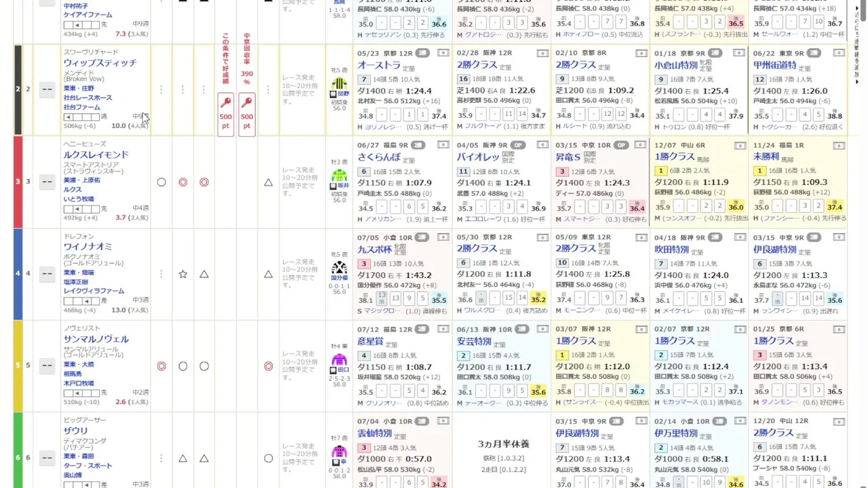
Task: Open horse page for ウィップスティッチ
Action: coord(100,63)
